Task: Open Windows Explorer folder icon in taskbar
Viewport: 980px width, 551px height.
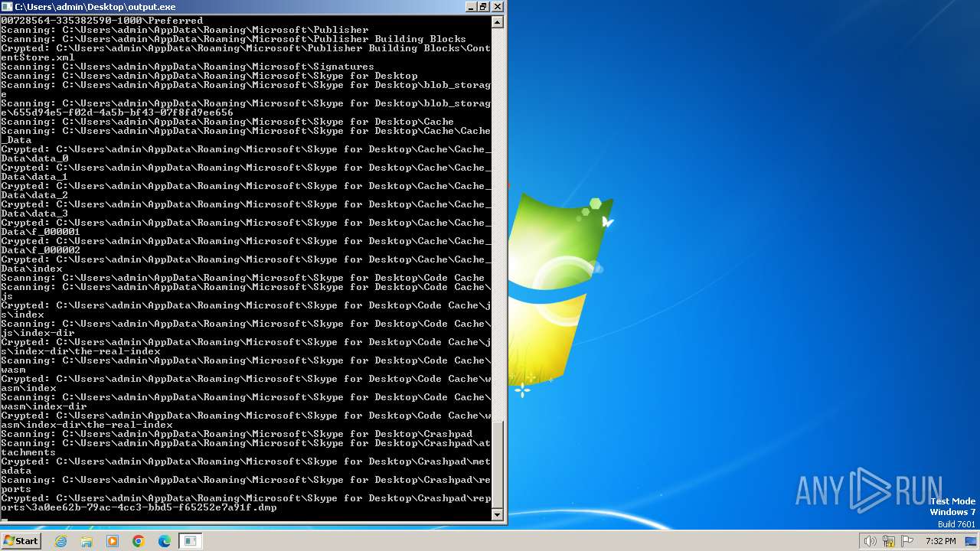Action: click(x=87, y=541)
